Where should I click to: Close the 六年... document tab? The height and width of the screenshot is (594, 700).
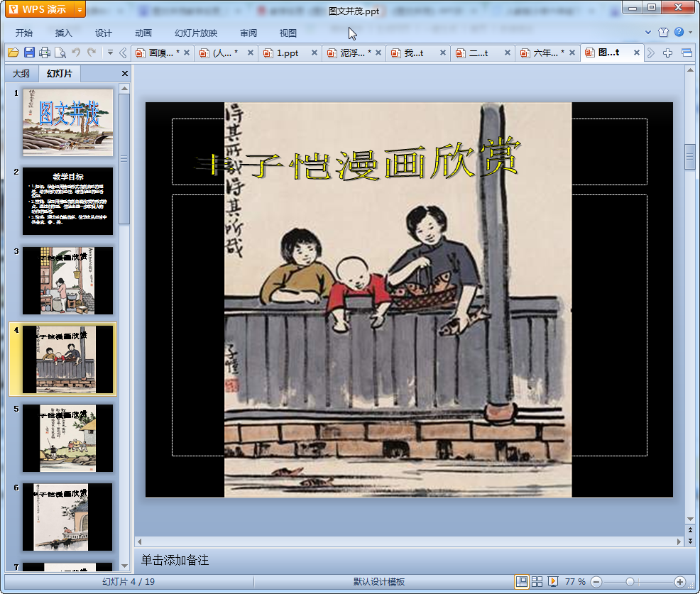pyautogui.click(x=572, y=53)
